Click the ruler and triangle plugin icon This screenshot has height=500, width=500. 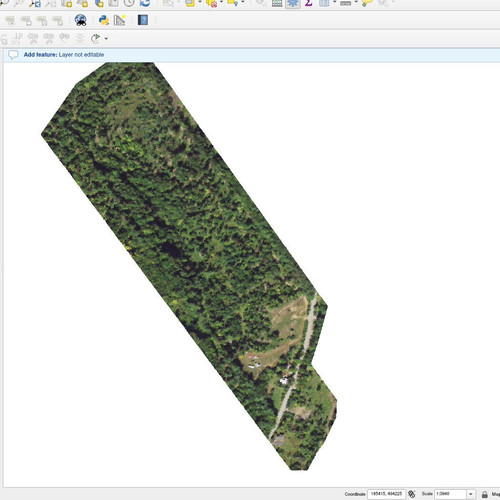pos(119,20)
